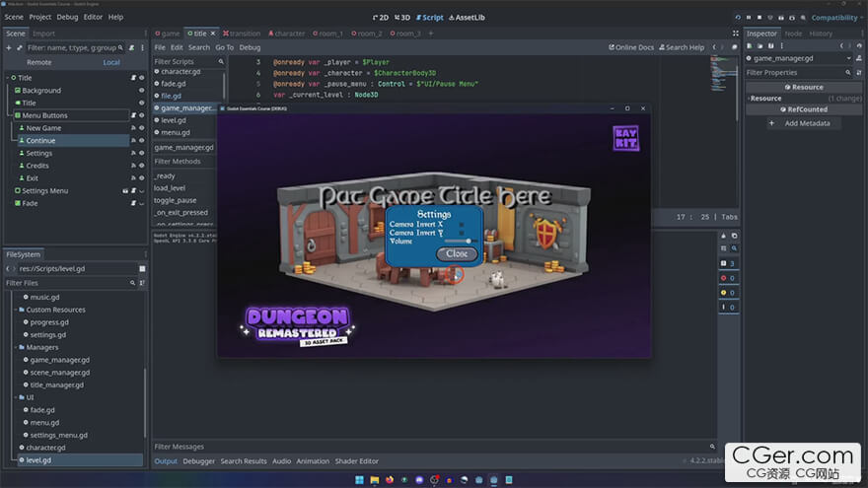Collapse the UI folder in FileSystem
This screenshot has height=488, width=868.
click(x=16, y=398)
